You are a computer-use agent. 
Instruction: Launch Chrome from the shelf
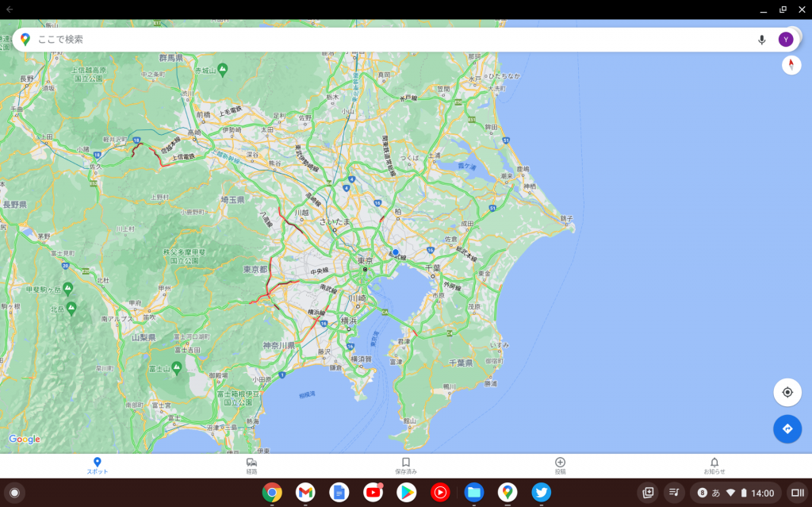click(272, 493)
